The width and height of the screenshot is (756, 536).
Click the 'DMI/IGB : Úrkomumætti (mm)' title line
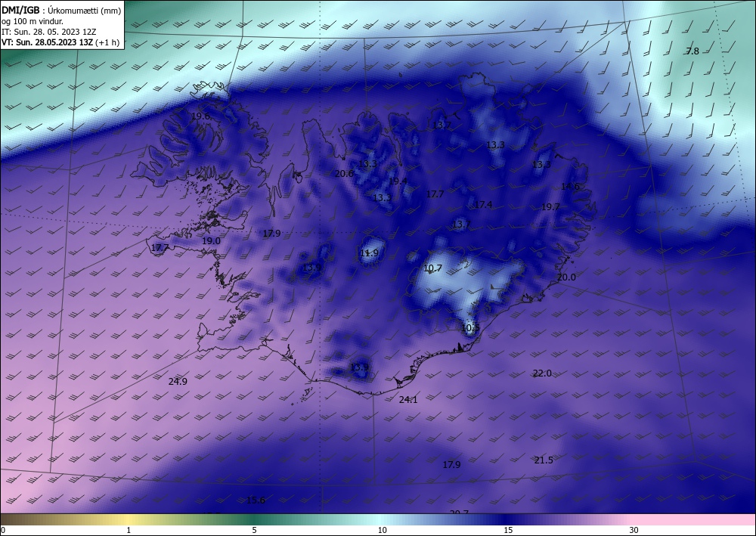pos(61,10)
